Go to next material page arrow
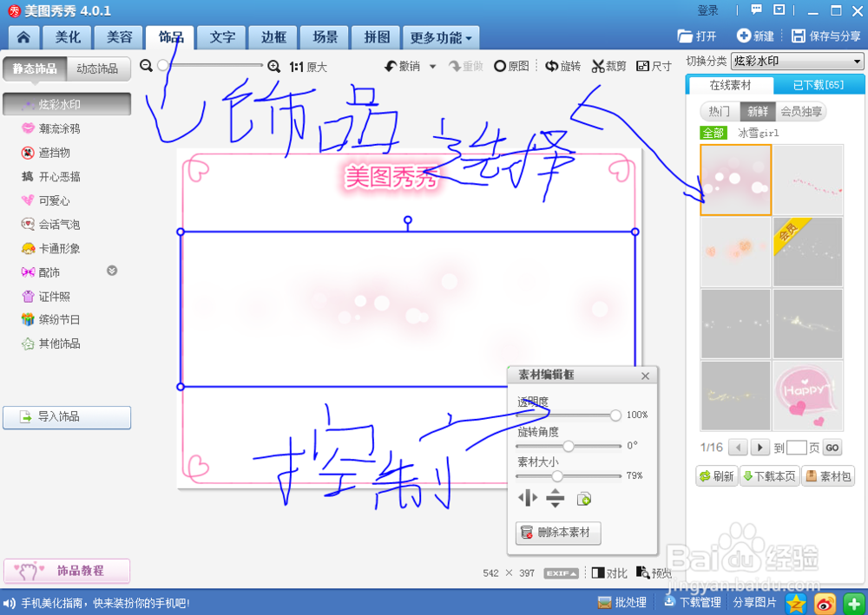This screenshot has height=615, width=868. pos(760,448)
